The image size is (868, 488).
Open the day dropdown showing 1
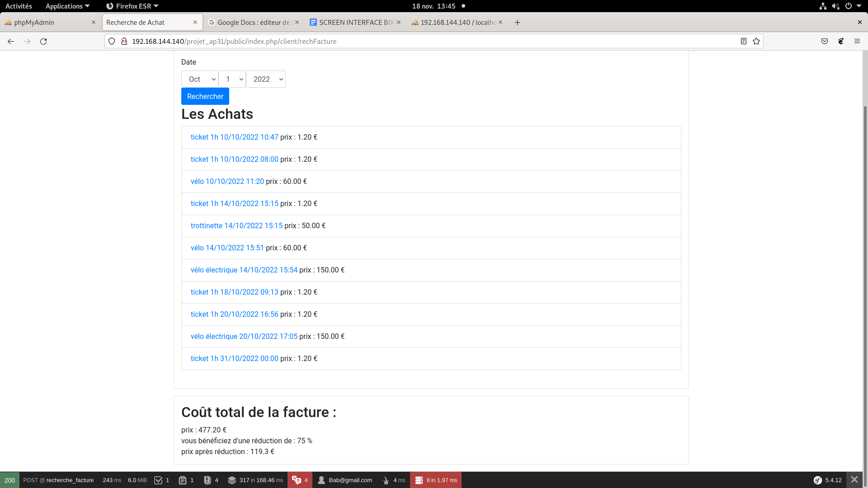click(x=232, y=79)
